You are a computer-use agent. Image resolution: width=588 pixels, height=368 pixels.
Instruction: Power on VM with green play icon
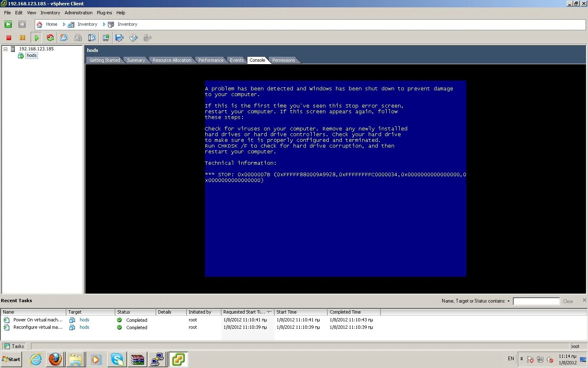pyautogui.click(x=37, y=38)
